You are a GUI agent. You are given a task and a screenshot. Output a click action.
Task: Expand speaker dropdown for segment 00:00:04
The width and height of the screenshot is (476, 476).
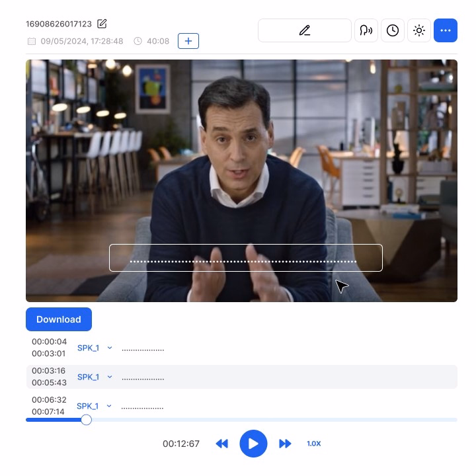[x=110, y=348]
